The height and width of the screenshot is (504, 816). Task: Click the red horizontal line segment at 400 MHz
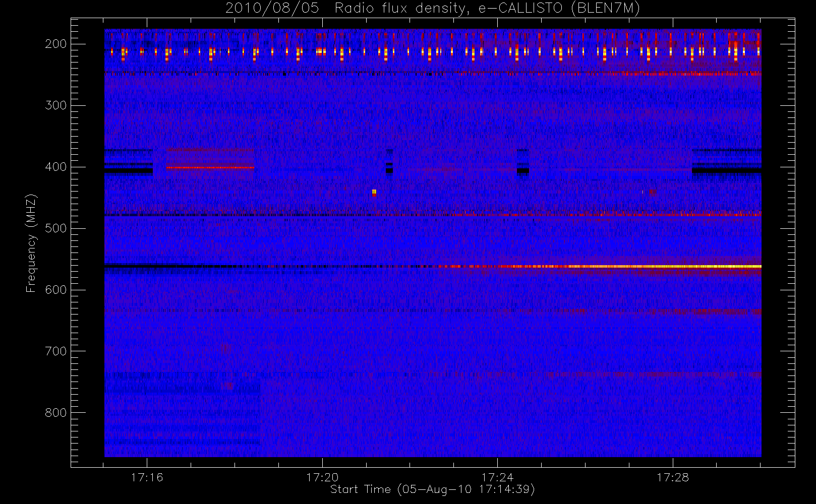[210, 167]
